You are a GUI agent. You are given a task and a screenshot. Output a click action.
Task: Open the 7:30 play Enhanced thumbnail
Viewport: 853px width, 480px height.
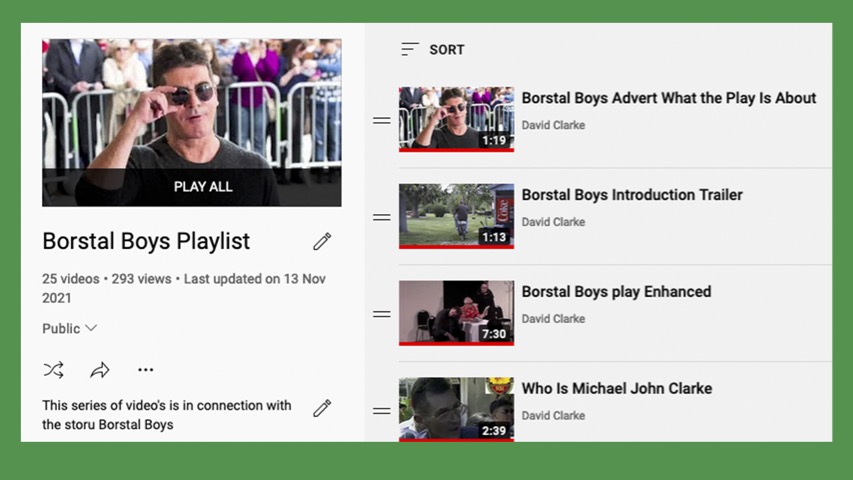pos(456,312)
